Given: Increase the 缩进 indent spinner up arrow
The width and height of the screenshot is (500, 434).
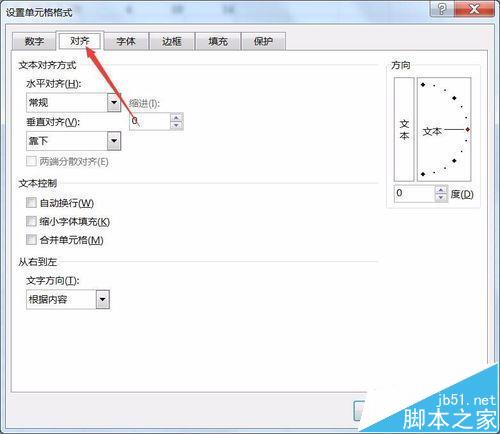Looking at the screenshot, I should (176, 117).
